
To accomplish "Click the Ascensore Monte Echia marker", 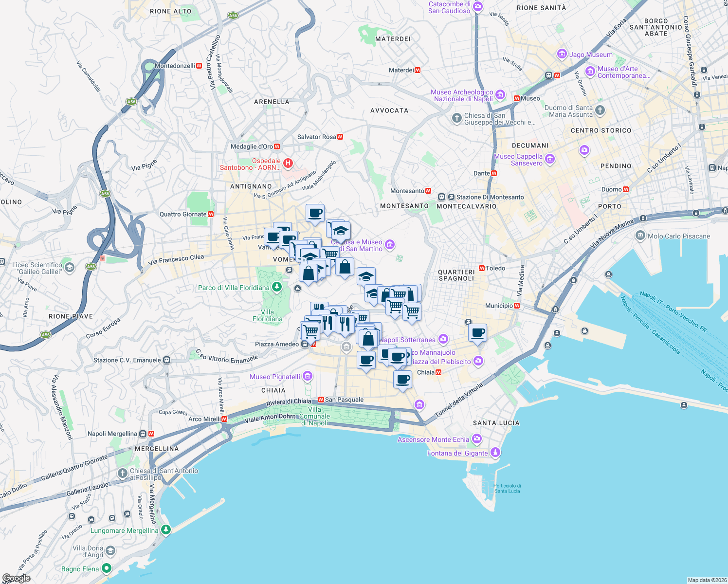I will click(x=476, y=438).
